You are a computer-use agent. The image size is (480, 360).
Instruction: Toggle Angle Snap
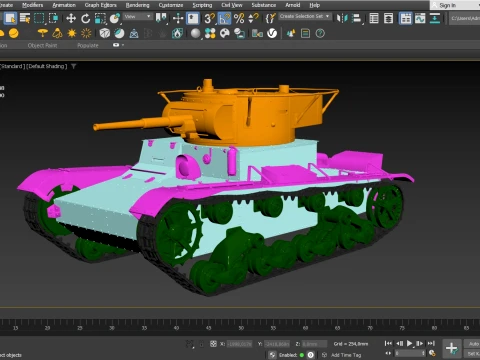(224, 18)
